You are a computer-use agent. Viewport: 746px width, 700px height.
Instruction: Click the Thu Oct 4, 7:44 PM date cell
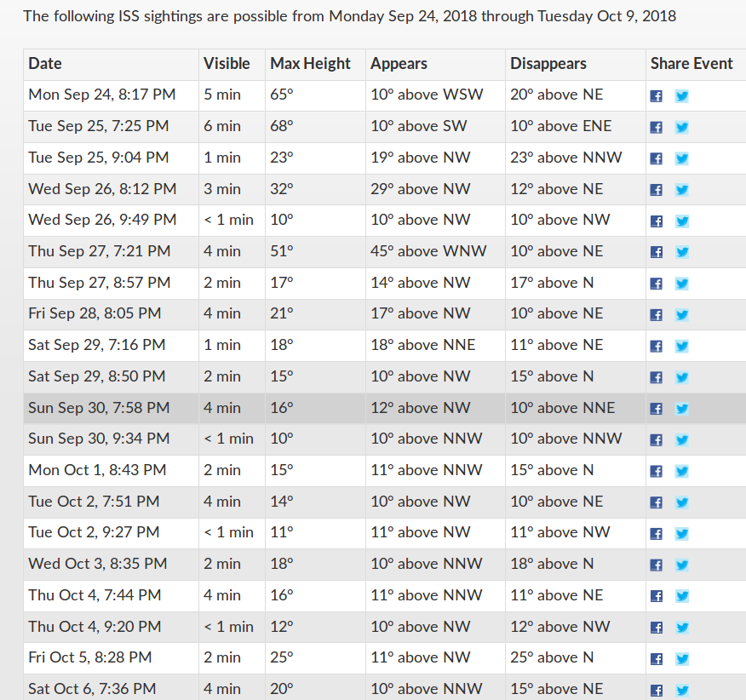(111, 596)
